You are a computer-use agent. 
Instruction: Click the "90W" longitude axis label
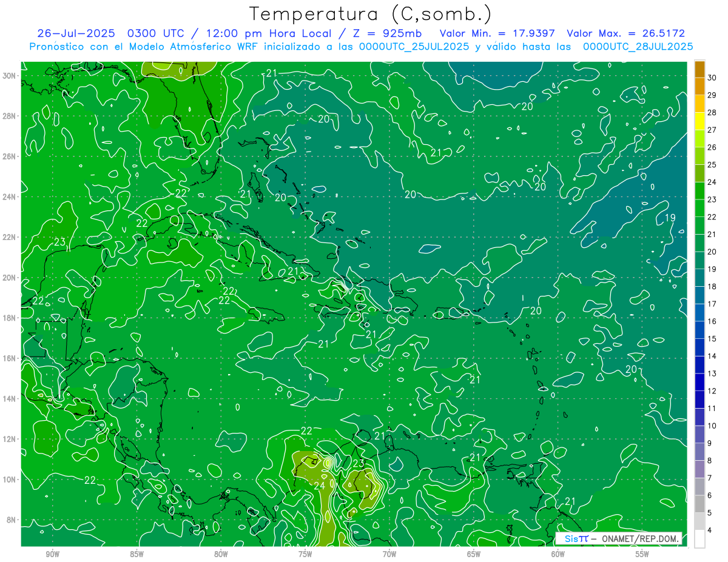52,554
